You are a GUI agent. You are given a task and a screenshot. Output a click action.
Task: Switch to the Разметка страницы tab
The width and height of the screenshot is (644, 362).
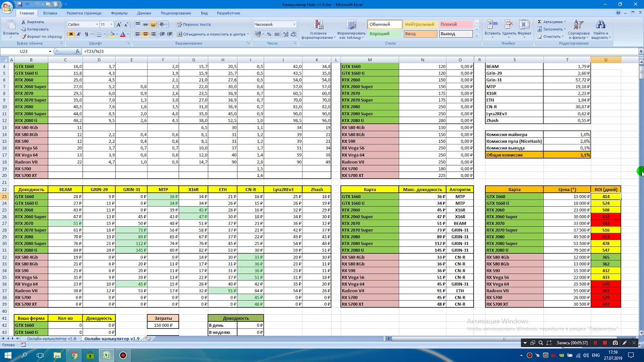(84, 13)
